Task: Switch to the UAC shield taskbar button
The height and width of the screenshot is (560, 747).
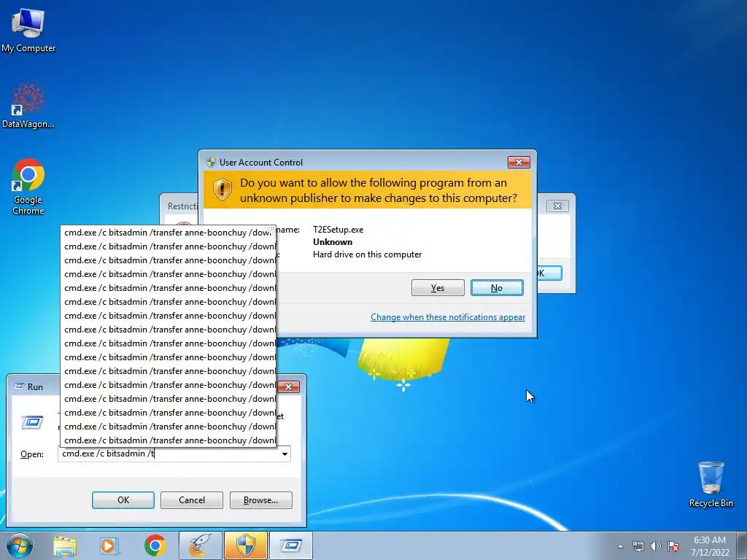Action: pos(246,545)
